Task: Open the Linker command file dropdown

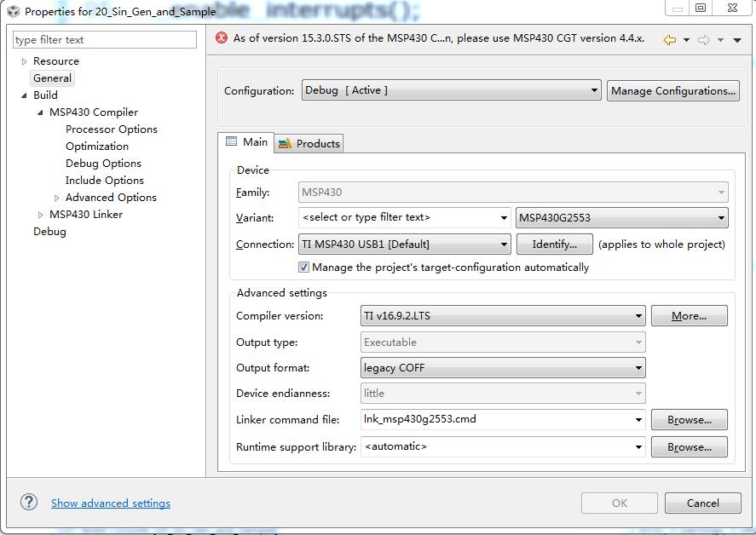Action: pyautogui.click(x=503, y=419)
